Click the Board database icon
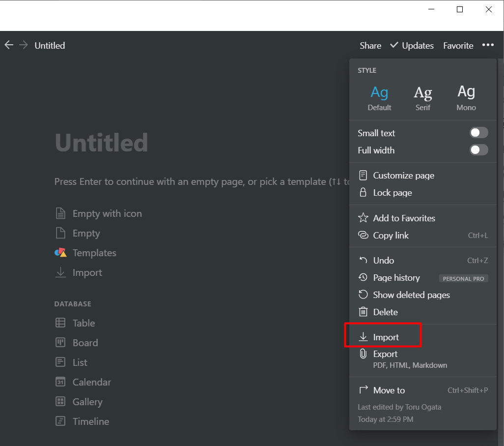 point(60,342)
